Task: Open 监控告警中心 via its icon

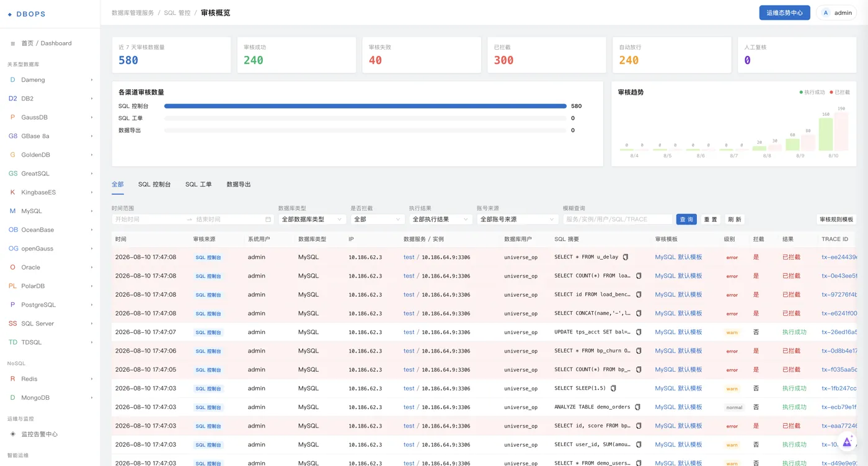Action: click(x=13, y=434)
